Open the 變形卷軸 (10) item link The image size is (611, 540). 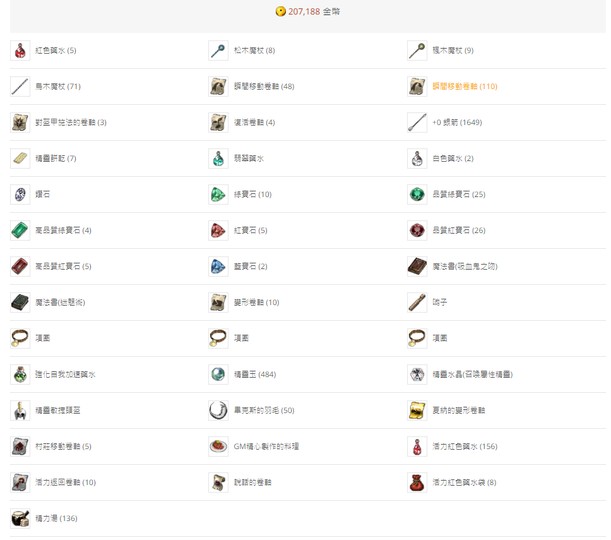256,303
